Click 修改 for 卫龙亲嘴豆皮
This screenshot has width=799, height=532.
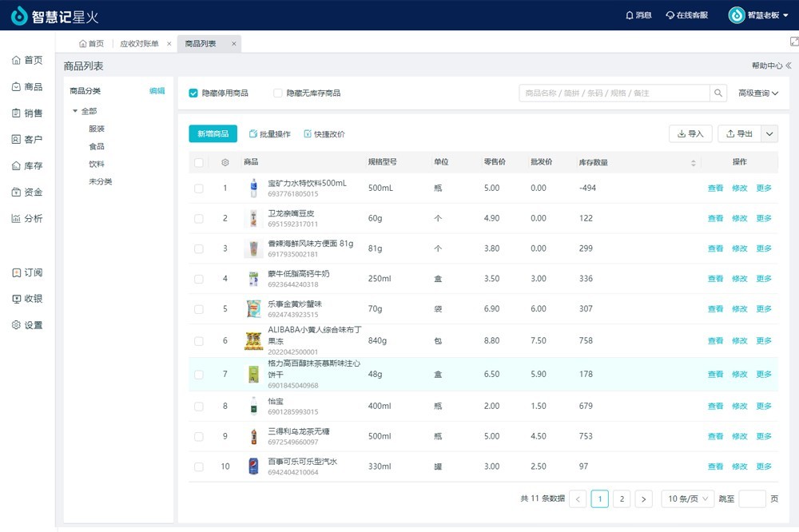click(739, 218)
